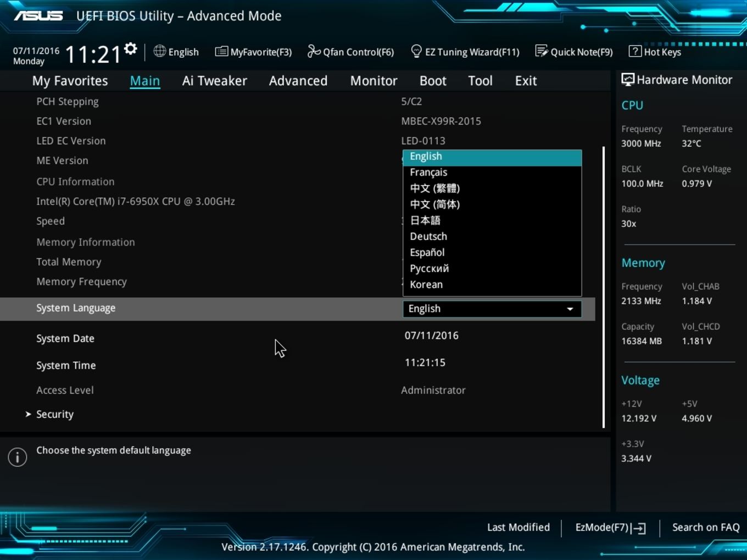Open the Ai Tweaker tab
Viewport: 747px width, 560px height.
click(x=214, y=81)
